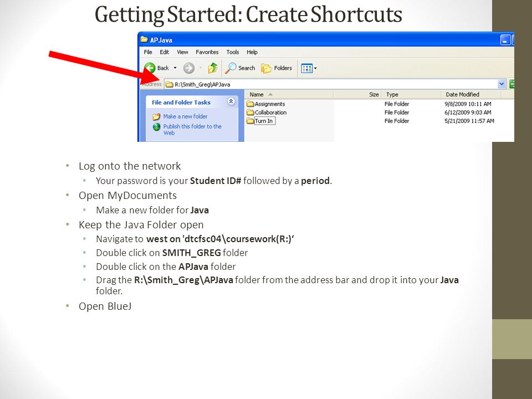Click the green Back arrow icon
The image size is (532, 399).
tap(150, 68)
